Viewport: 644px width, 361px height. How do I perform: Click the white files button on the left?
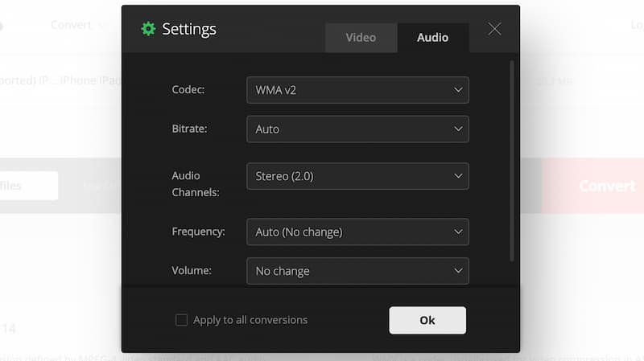click(24, 186)
